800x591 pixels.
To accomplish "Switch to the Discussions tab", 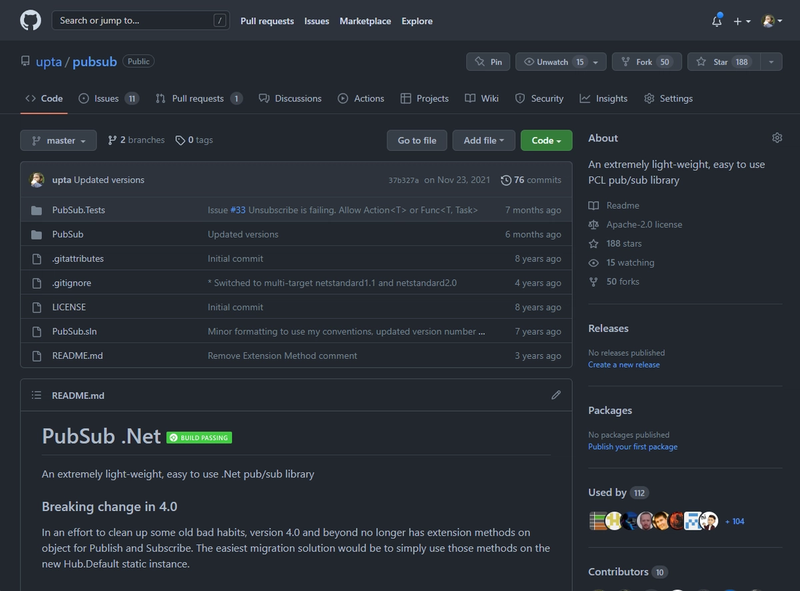I will tap(290, 98).
